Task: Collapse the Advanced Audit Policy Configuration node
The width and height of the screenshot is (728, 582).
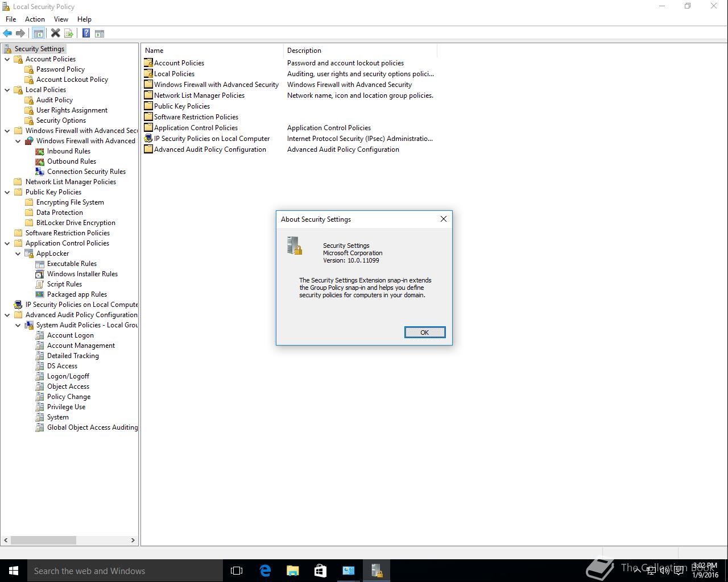Action: click(x=7, y=315)
